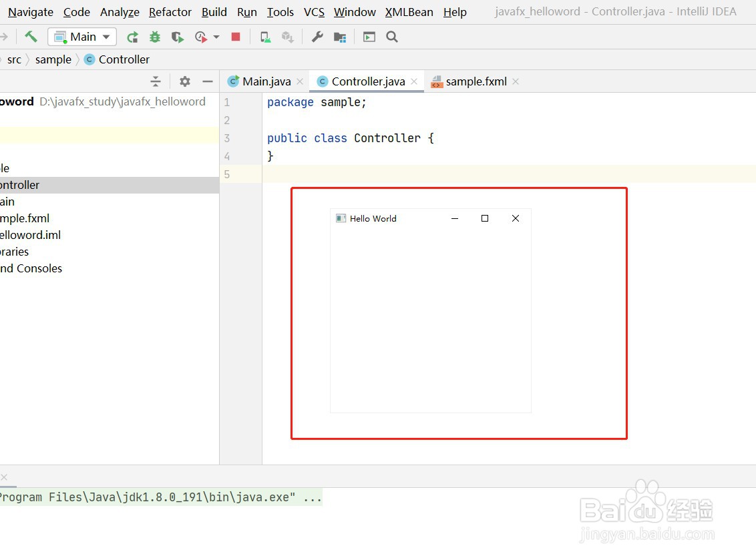The image size is (756, 560).
Task: Open the Main run configuration dropdown
Action: [106, 37]
